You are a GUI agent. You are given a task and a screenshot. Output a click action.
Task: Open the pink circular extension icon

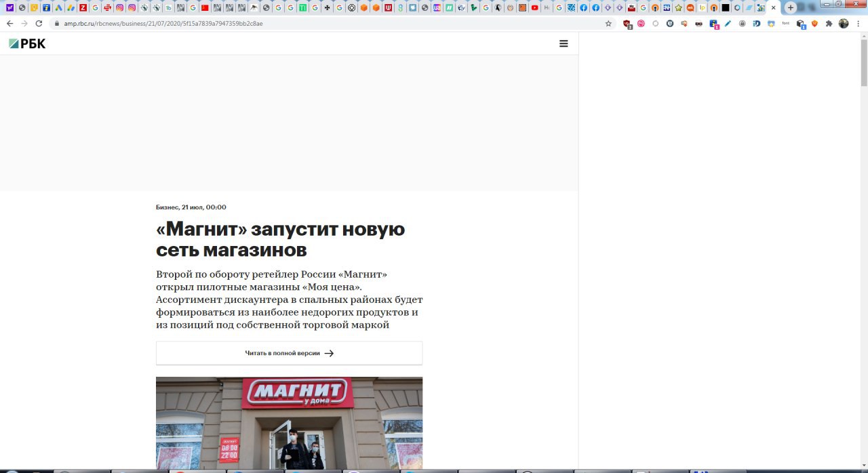[641, 23]
